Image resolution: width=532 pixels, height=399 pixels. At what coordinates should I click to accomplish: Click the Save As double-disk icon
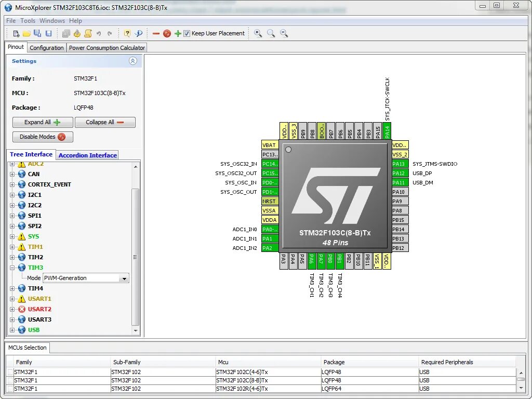tap(37, 33)
